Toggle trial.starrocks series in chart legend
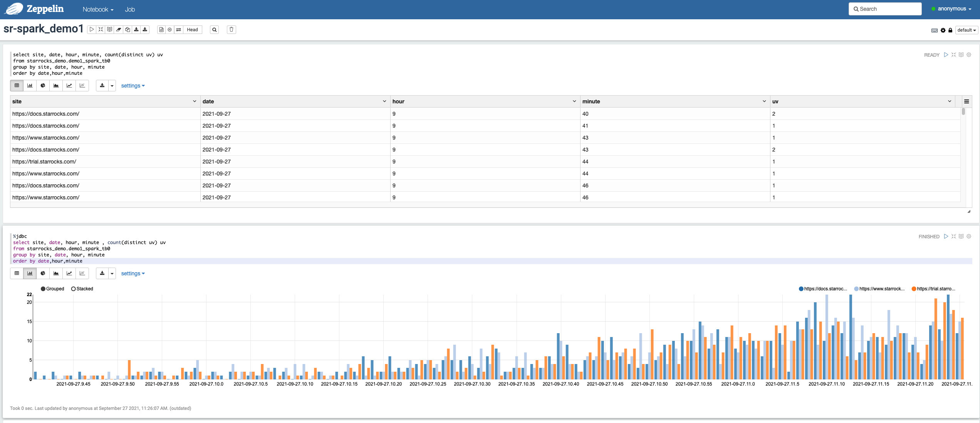This screenshot has width=980, height=423. tap(934, 289)
